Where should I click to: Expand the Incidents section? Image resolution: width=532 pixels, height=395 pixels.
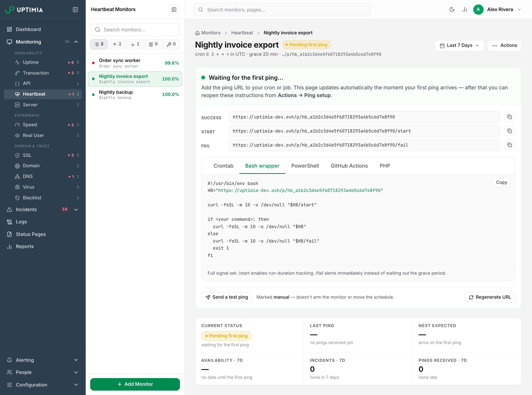click(x=76, y=209)
